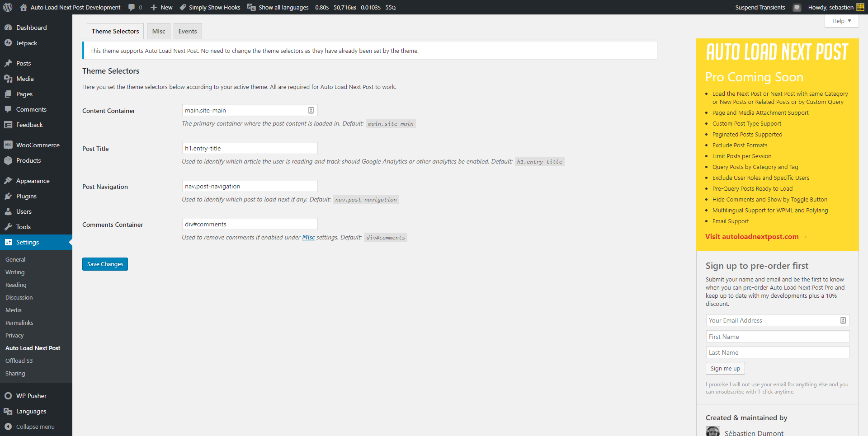868x436 pixels.
Task: Click the Dashboard gauge icon
Action: click(x=8, y=28)
